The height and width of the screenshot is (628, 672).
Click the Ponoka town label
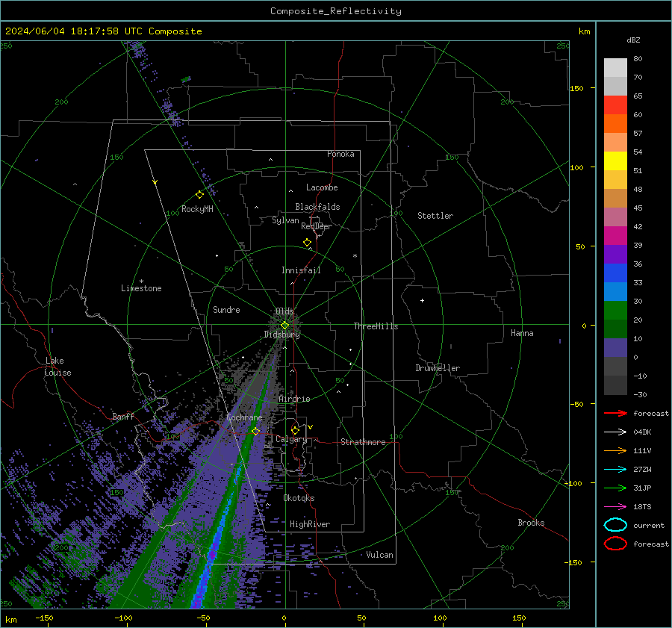pos(340,154)
